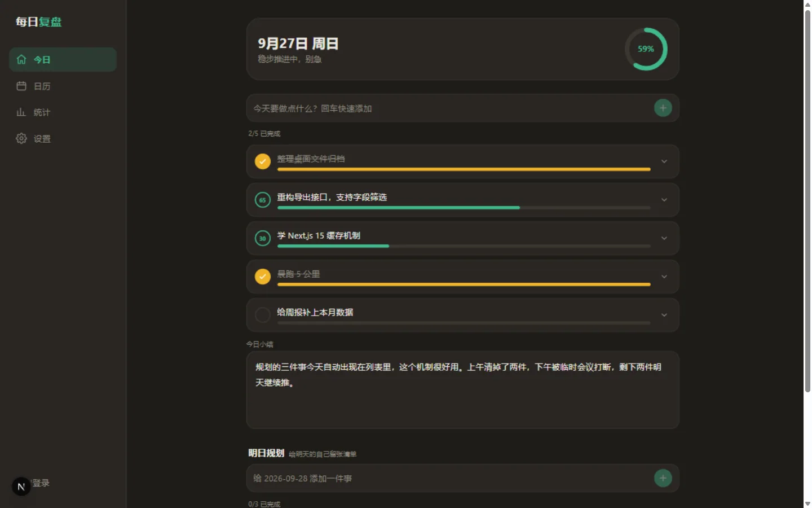Expand the 给周报补上本月数据 chevron
Screen dimensions: 812x508
coord(664,315)
